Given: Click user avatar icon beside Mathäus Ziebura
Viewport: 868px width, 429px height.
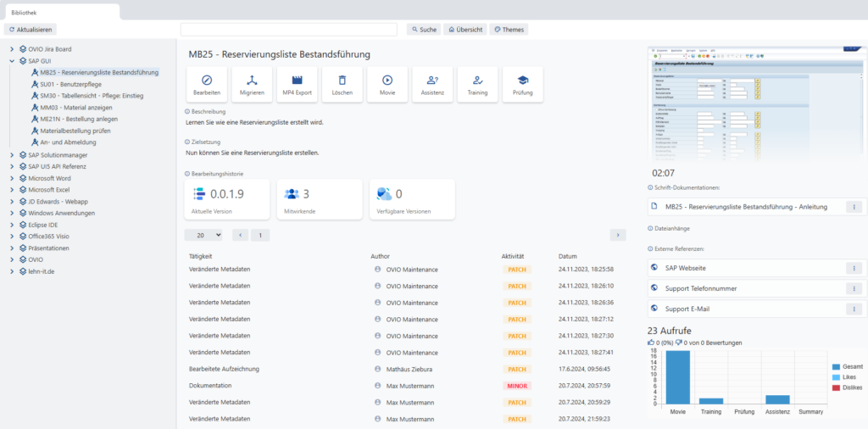Looking at the screenshot, I should (x=377, y=369).
